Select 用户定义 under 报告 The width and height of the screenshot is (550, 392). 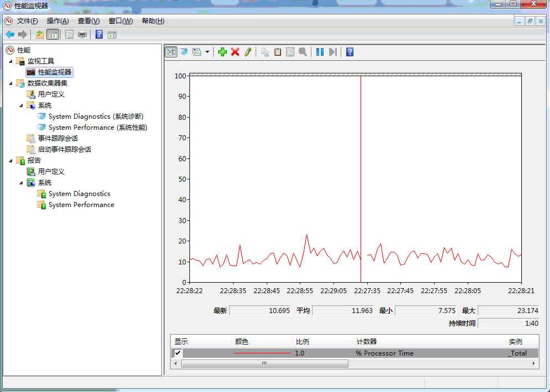pos(51,172)
